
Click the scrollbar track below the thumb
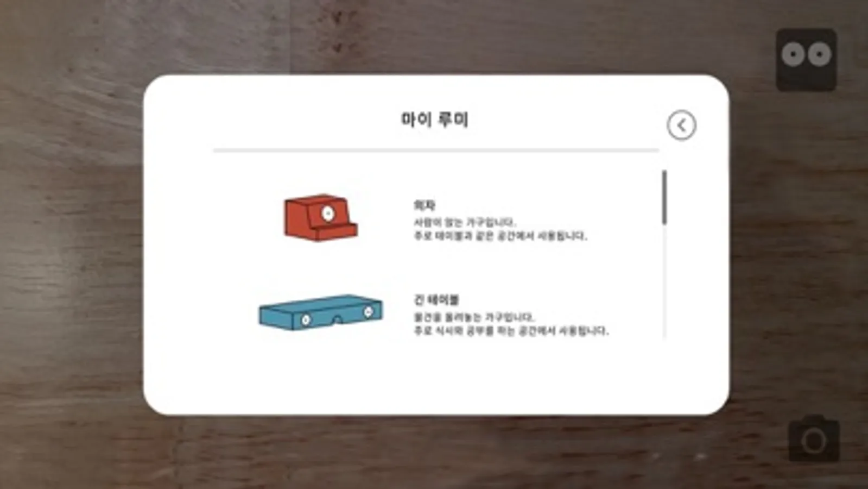[664, 281]
